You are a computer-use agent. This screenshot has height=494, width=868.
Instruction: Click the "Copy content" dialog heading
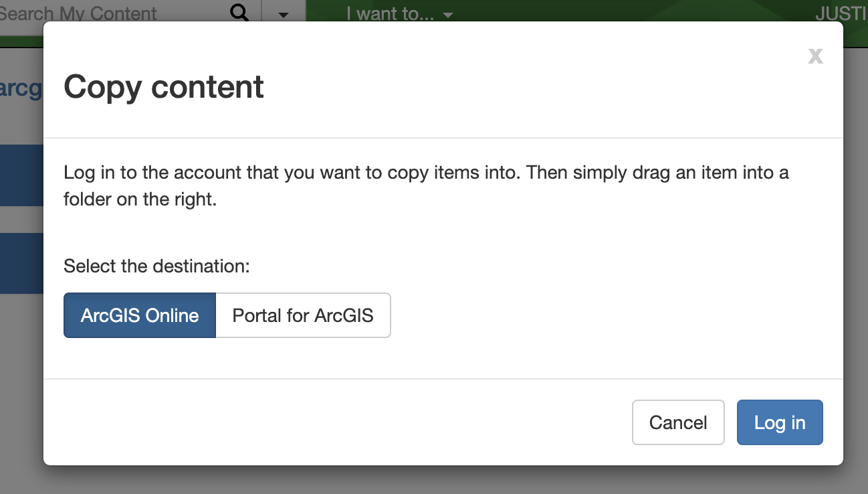pos(164,87)
